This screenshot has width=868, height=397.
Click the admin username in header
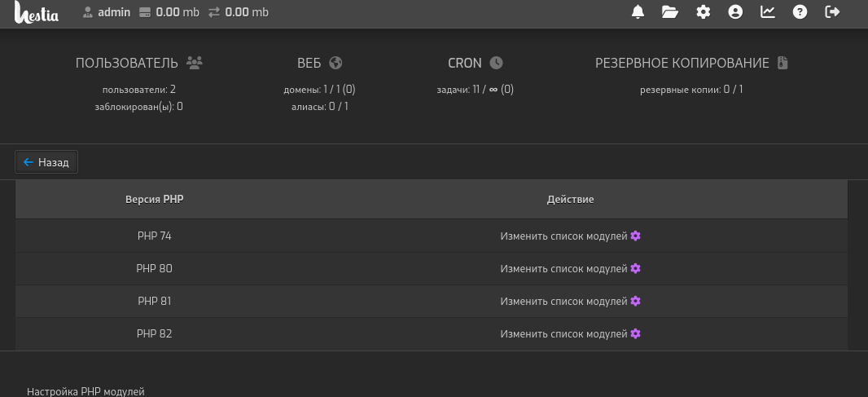point(114,12)
